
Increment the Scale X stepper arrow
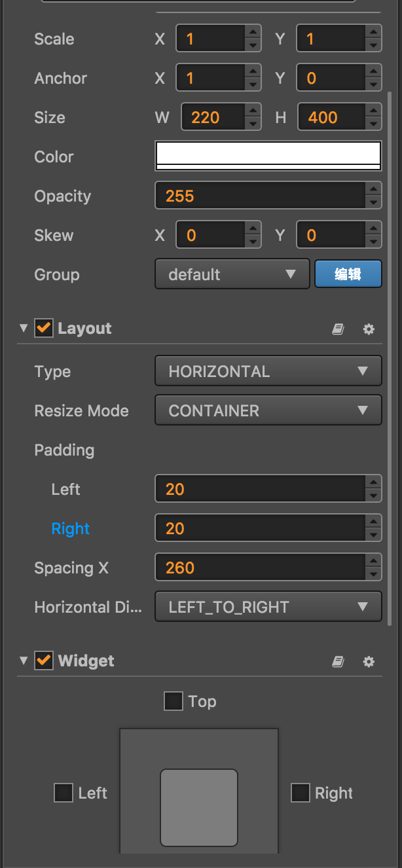(253, 32)
